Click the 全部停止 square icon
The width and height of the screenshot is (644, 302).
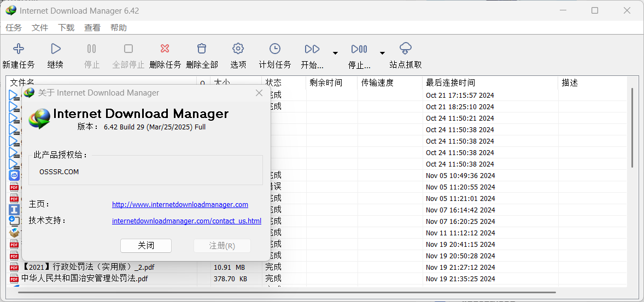point(128,49)
